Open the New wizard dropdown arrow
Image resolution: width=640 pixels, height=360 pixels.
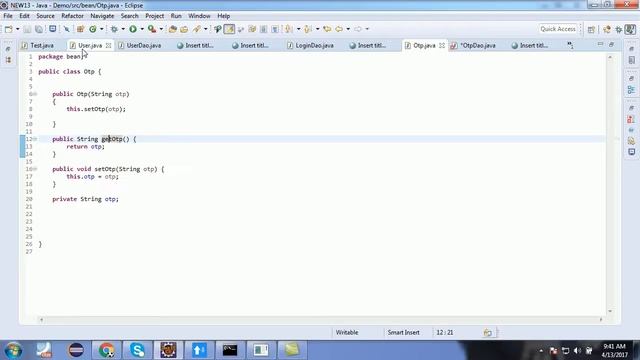(18, 29)
